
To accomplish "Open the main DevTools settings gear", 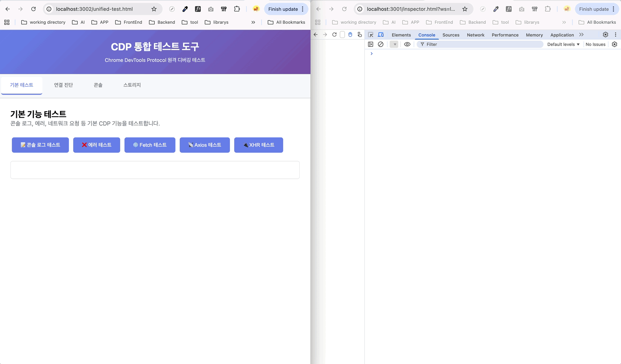I will [606, 35].
